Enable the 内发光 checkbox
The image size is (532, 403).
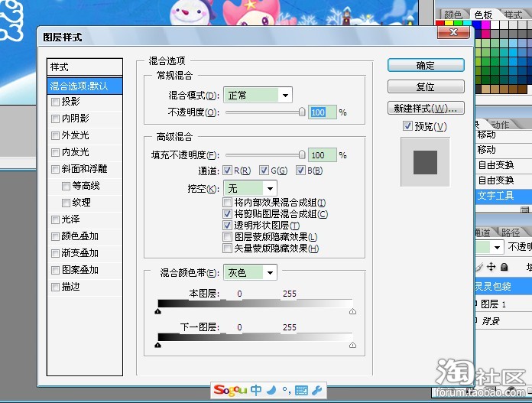click(55, 152)
